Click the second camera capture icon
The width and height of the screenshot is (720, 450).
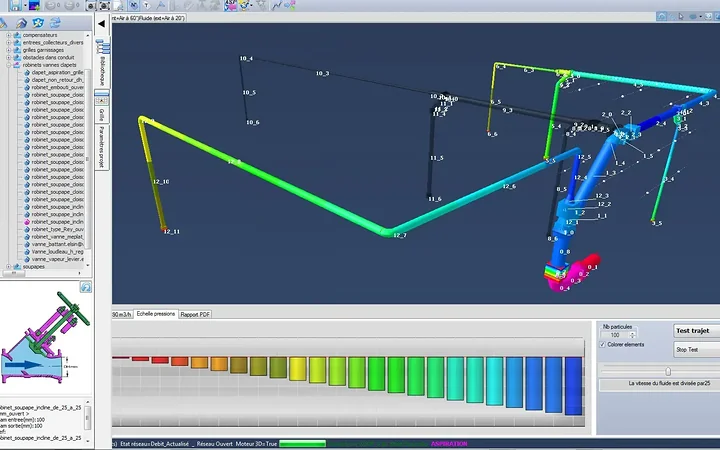(x=105, y=6)
